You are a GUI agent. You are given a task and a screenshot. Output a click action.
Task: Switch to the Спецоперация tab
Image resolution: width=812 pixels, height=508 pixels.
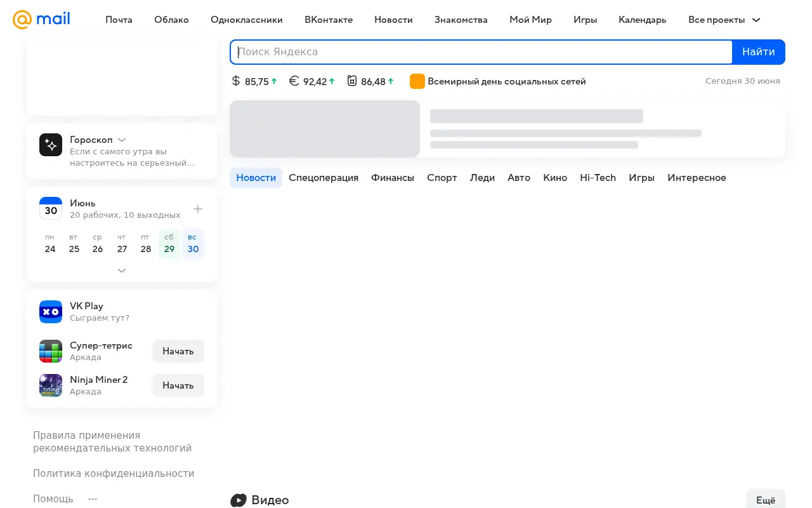point(324,178)
